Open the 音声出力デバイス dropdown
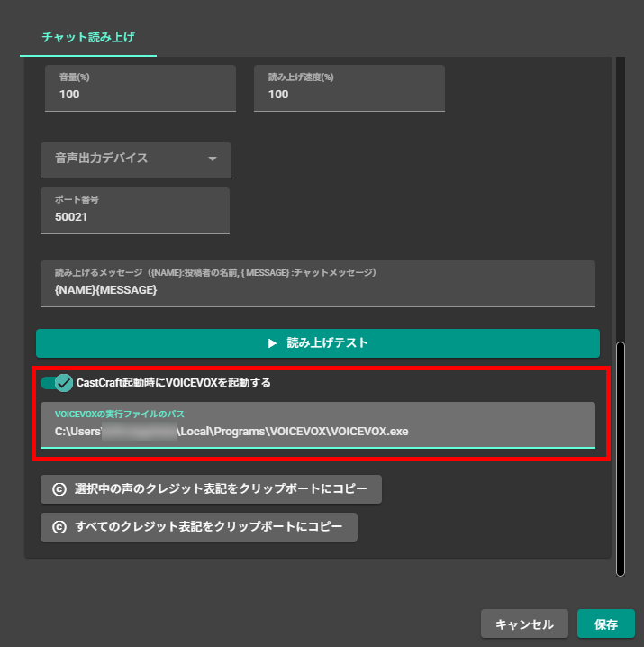This screenshot has height=647, width=644. pyautogui.click(x=136, y=160)
